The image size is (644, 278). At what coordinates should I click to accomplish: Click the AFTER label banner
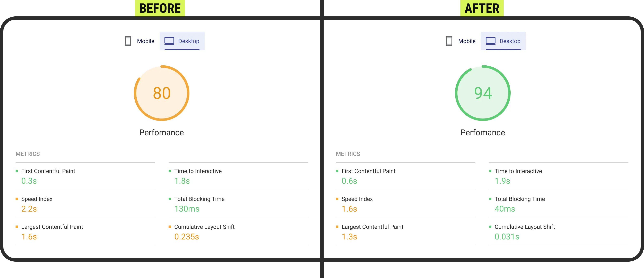(x=482, y=8)
